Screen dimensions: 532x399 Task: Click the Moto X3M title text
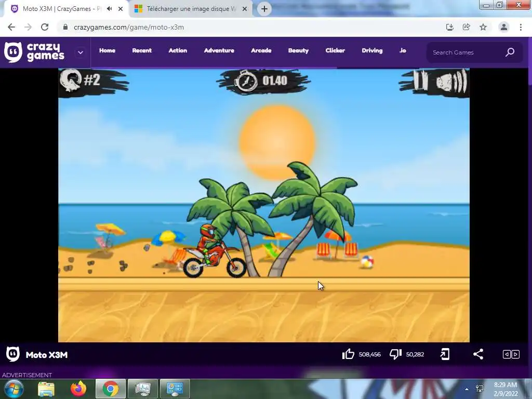point(47,355)
